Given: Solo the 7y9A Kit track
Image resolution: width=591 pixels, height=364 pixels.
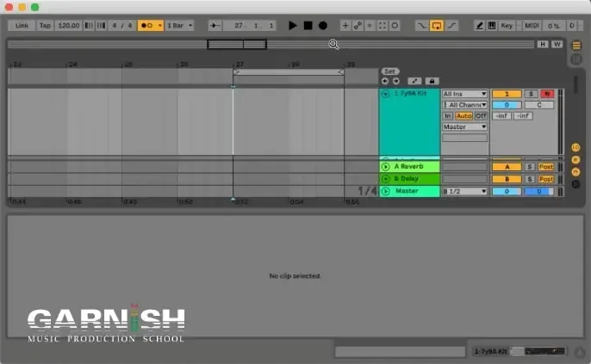Looking at the screenshot, I should click(531, 94).
